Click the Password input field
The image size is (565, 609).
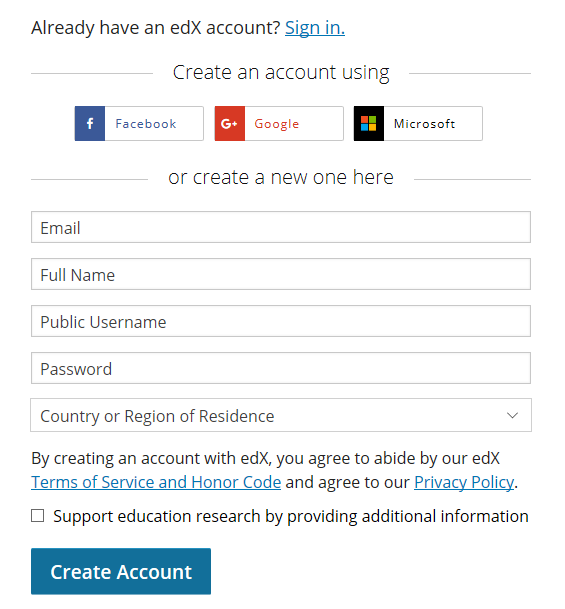(281, 368)
